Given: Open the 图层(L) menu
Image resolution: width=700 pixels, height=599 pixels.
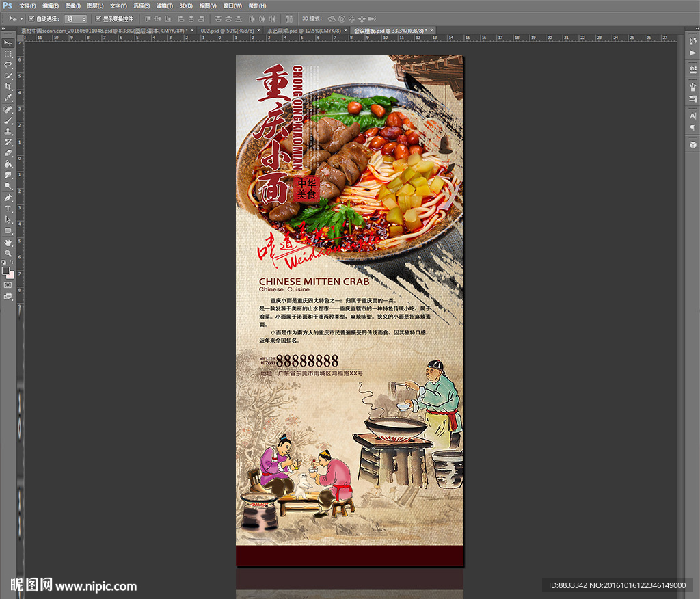Looking at the screenshot, I should point(95,5).
